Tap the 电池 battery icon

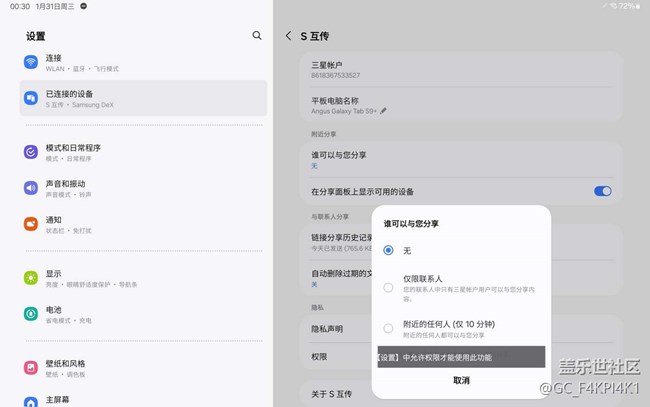pyautogui.click(x=31, y=314)
